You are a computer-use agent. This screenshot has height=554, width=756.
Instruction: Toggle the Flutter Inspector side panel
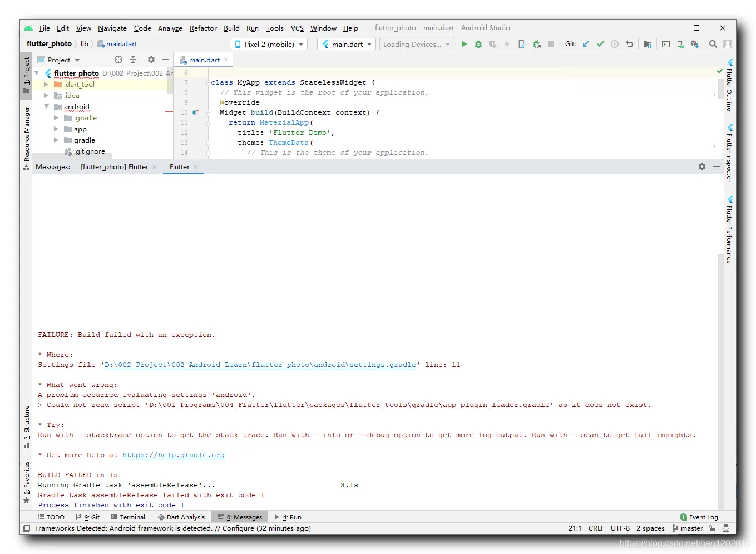click(729, 153)
